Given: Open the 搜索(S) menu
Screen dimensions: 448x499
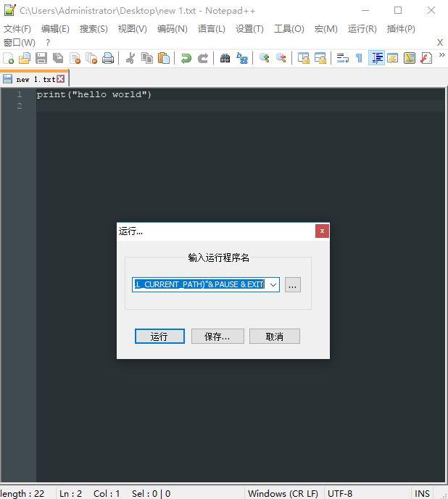Looking at the screenshot, I should click(94, 29).
